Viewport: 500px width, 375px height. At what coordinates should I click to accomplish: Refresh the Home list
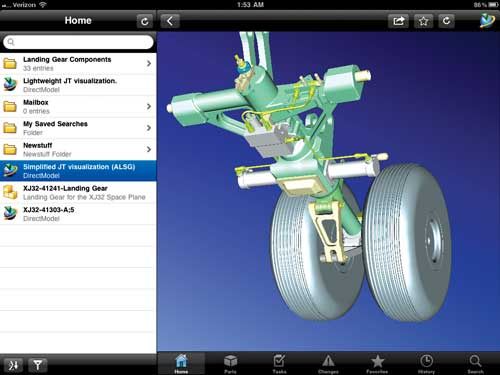[x=144, y=21]
